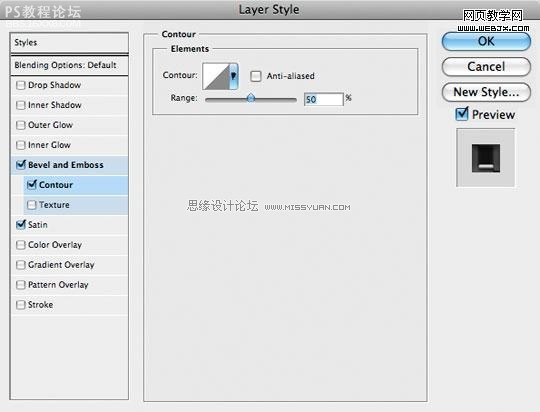Select Styles in the left panel
540x412 pixels.
70,43
